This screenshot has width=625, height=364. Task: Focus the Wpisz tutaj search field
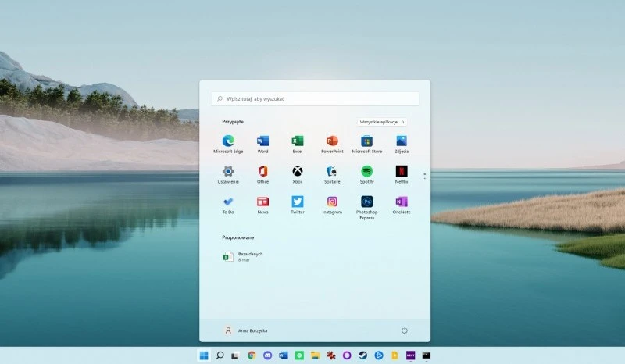pos(315,99)
